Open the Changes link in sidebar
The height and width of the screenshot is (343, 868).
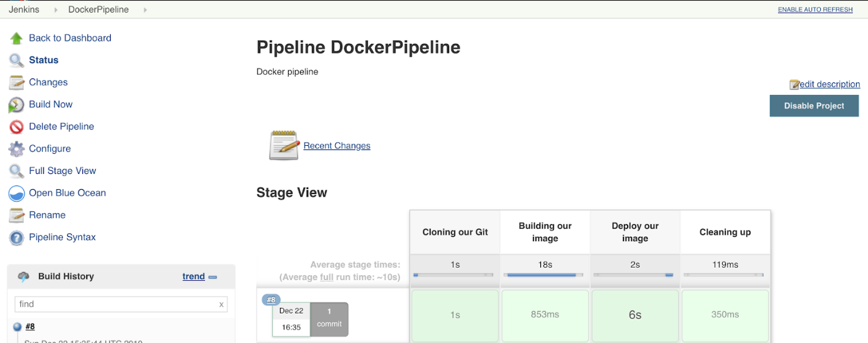48,82
